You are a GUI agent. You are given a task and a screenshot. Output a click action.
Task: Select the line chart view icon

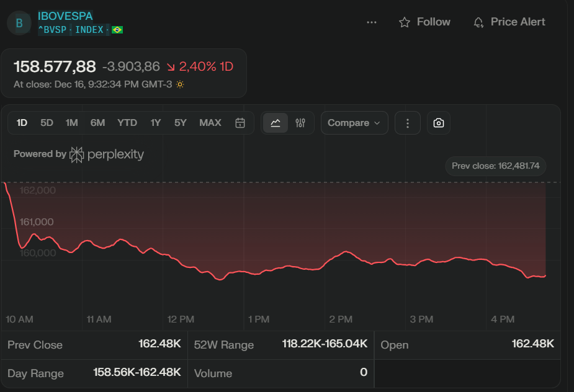point(276,123)
